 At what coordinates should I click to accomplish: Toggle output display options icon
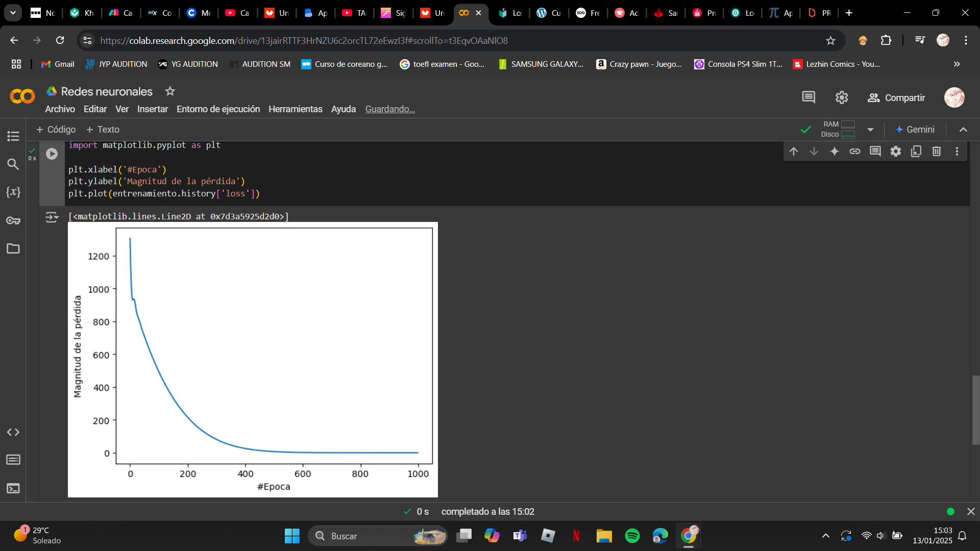pos(52,217)
